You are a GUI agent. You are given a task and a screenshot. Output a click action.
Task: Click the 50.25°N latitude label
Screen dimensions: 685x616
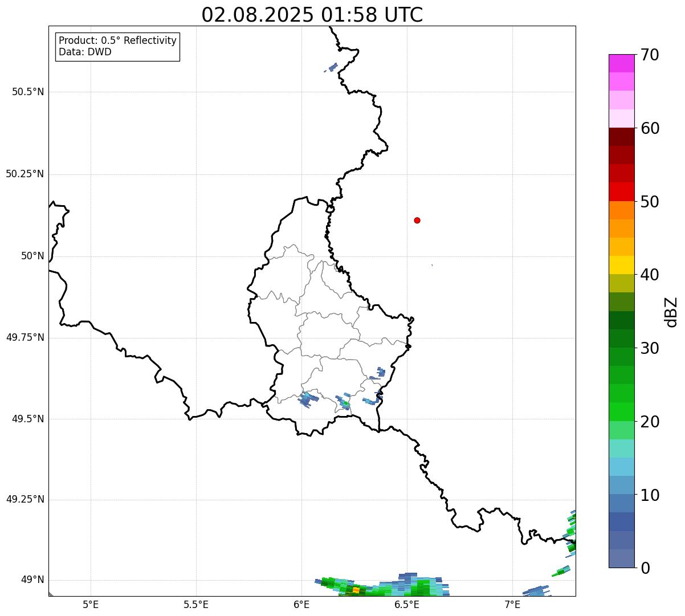[25, 174]
